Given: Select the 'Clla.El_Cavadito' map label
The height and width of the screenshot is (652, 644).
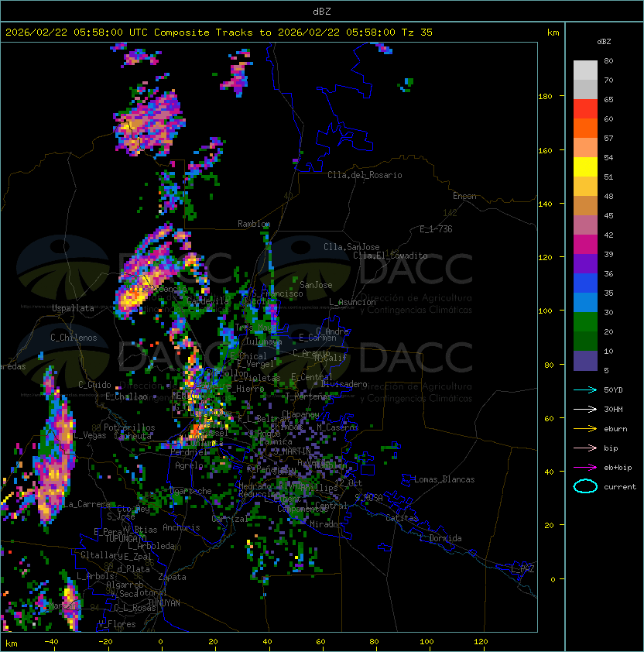Looking at the screenshot, I should click(x=390, y=256).
